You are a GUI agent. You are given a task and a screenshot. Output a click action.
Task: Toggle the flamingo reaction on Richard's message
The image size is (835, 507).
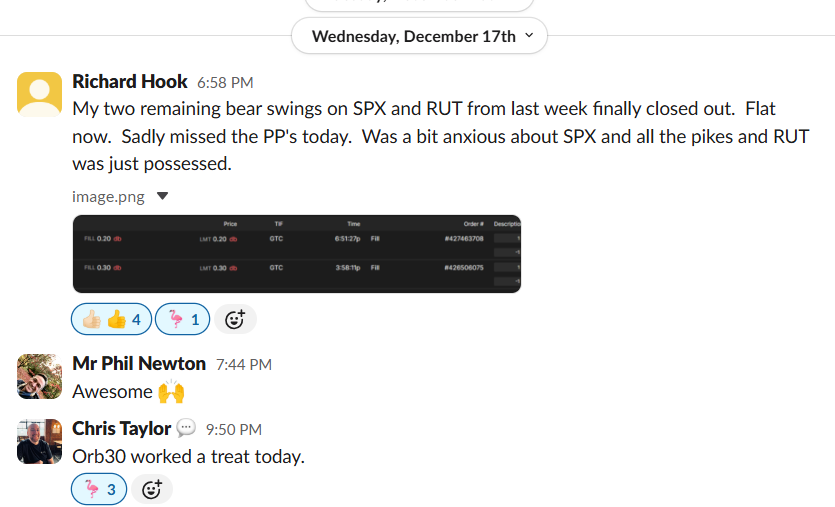[x=182, y=320]
